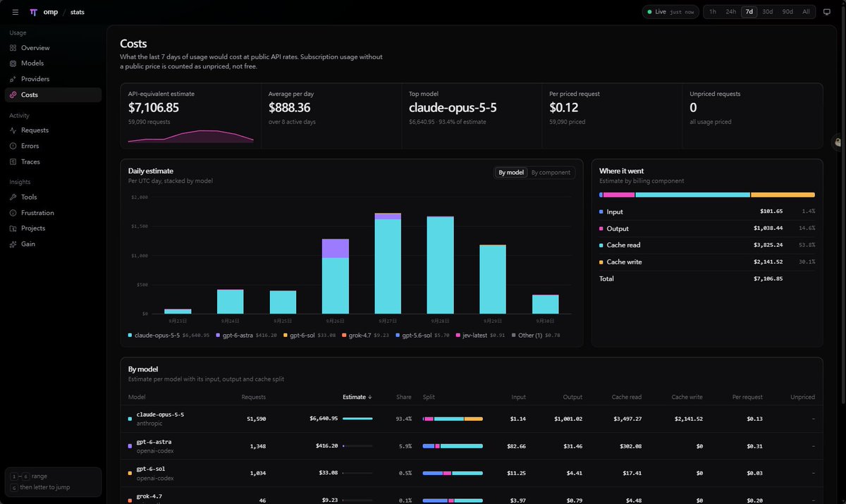
Task: Switch daily estimate to By component
Action: point(551,172)
